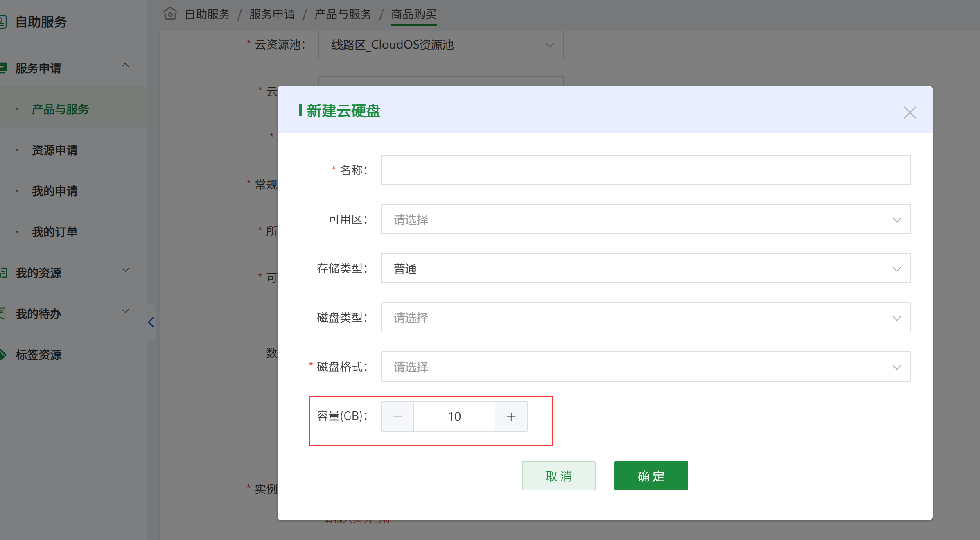
Task: Click the capacity value field showing 10
Action: [454, 416]
